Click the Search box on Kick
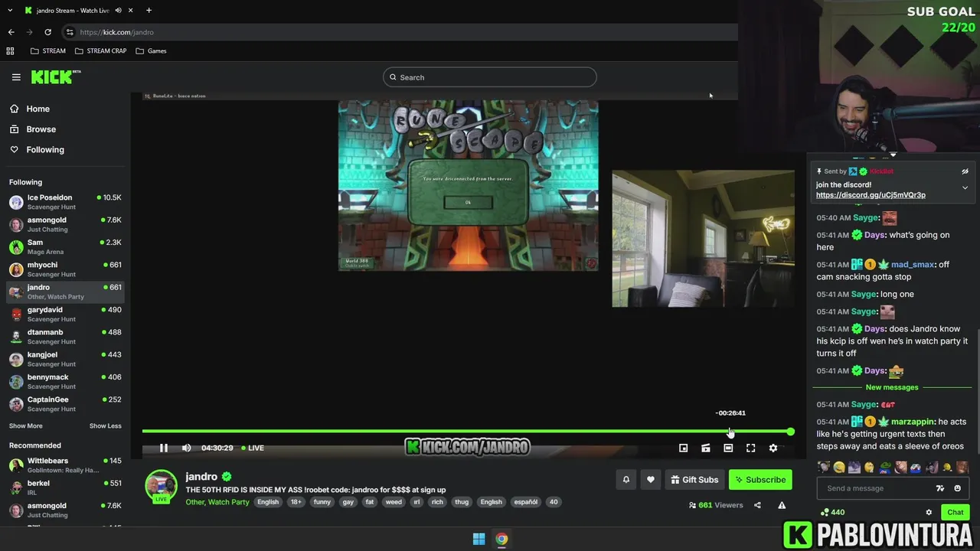The height and width of the screenshot is (551, 980). click(490, 77)
